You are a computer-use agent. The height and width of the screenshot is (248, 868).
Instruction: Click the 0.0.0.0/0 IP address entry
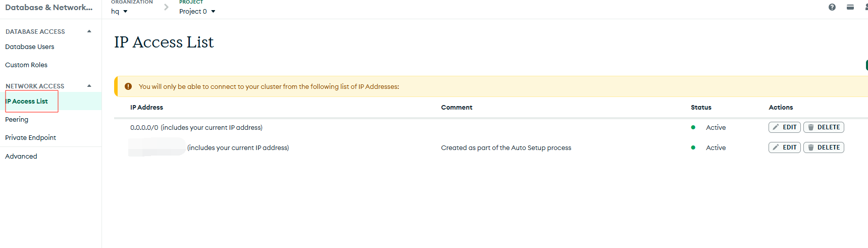(x=144, y=128)
